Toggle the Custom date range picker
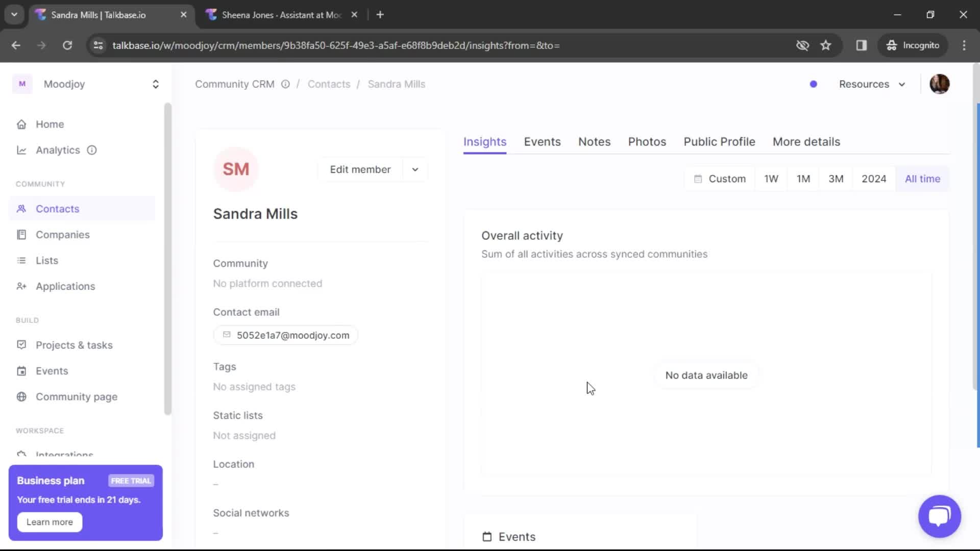 720,179
